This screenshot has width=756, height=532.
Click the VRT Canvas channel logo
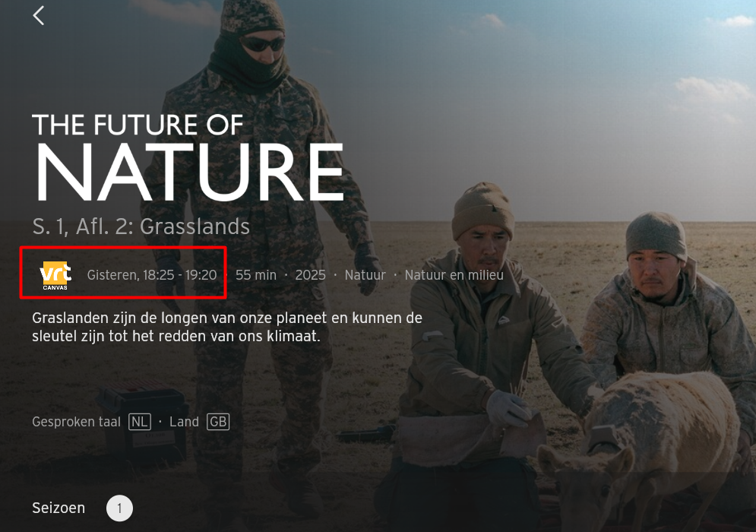55,275
